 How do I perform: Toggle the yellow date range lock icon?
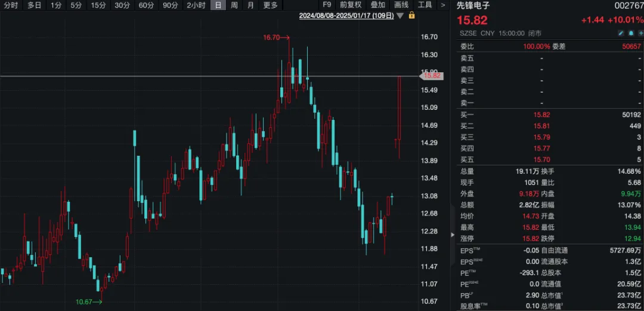(x=411, y=16)
